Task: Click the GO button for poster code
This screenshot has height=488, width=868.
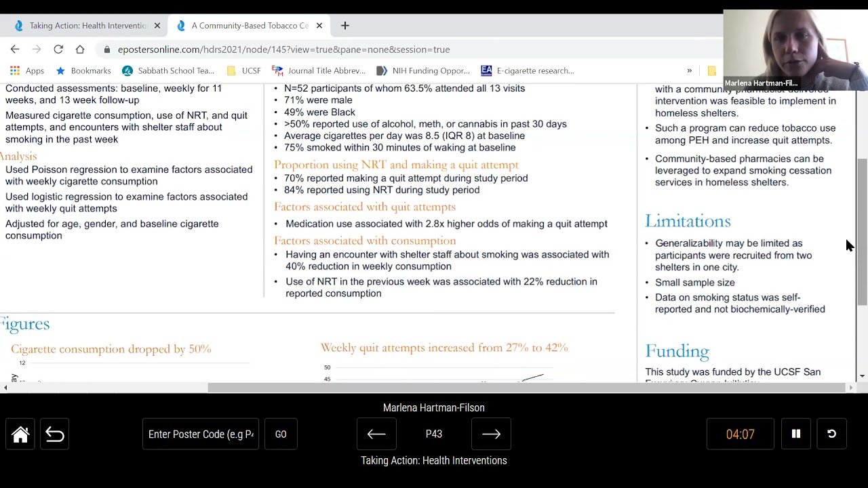Action: click(x=281, y=434)
